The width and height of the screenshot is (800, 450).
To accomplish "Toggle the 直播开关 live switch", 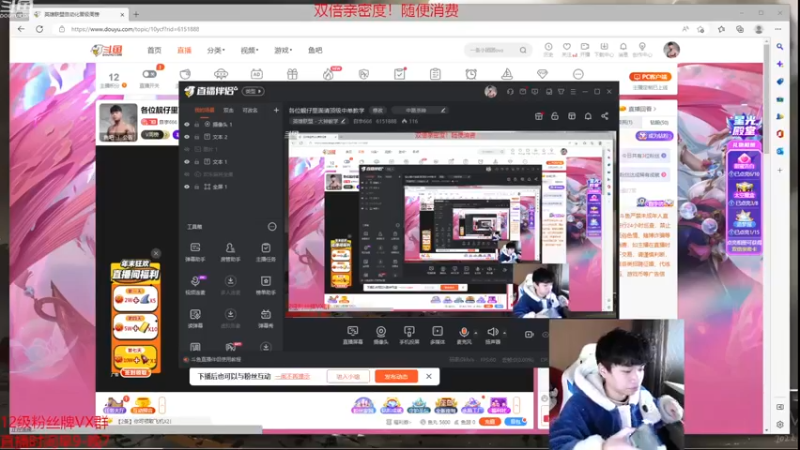I will click(x=149, y=74).
